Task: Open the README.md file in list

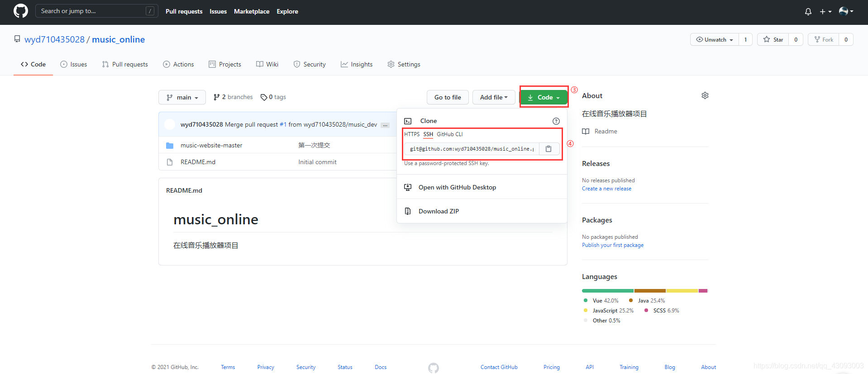Action: [x=198, y=162]
